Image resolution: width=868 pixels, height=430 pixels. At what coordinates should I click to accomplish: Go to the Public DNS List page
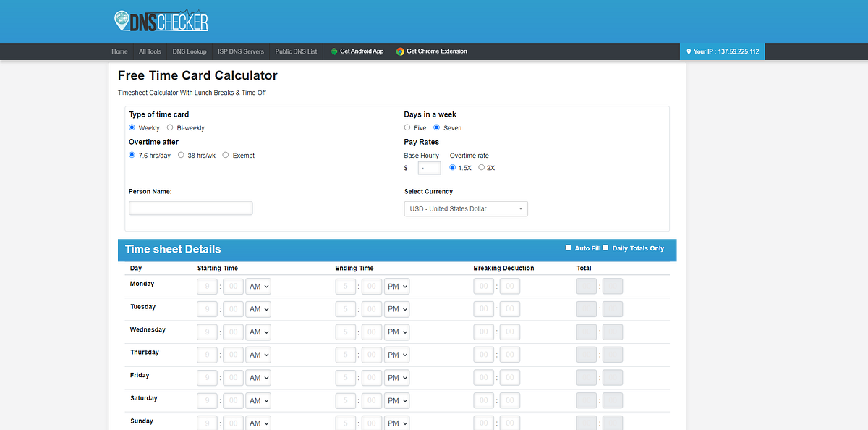click(x=296, y=51)
